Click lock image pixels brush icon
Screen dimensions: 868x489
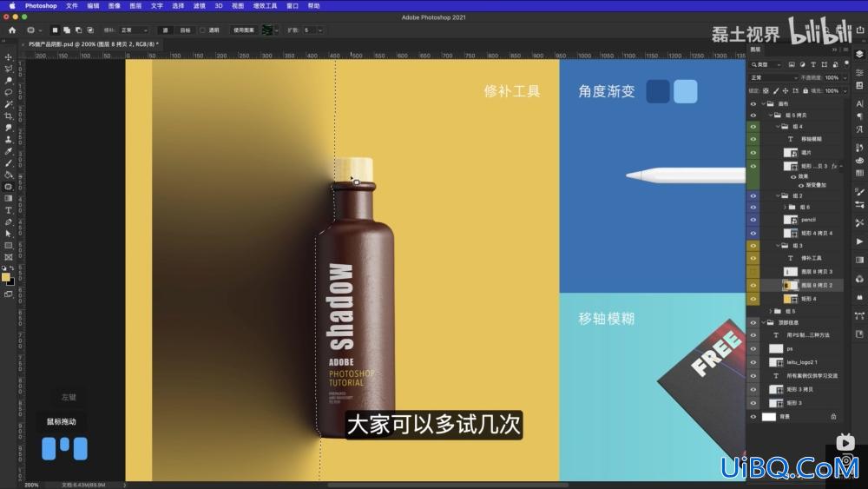(x=775, y=91)
